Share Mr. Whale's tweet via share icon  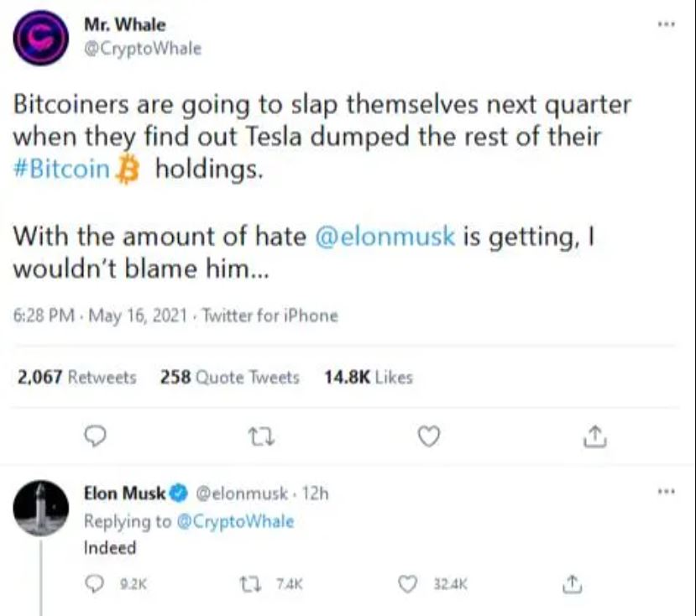[594, 436]
